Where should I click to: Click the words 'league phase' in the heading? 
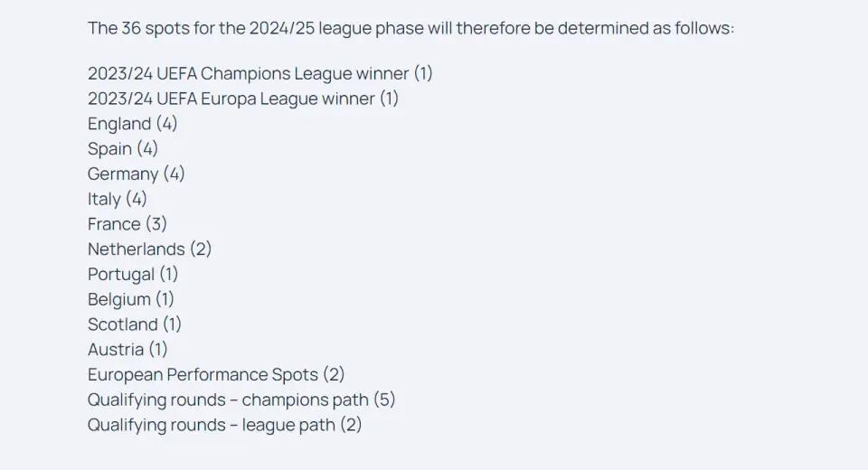pyautogui.click(x=371, y=28)
